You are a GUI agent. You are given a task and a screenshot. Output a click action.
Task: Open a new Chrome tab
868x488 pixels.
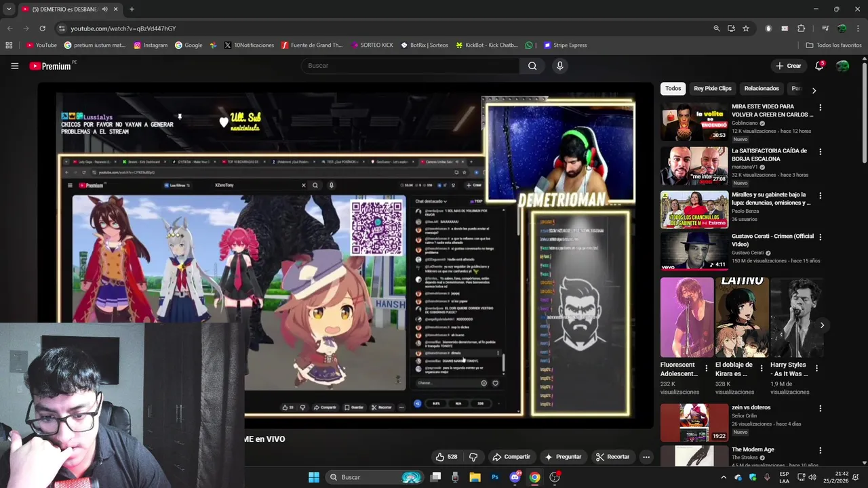132,9
